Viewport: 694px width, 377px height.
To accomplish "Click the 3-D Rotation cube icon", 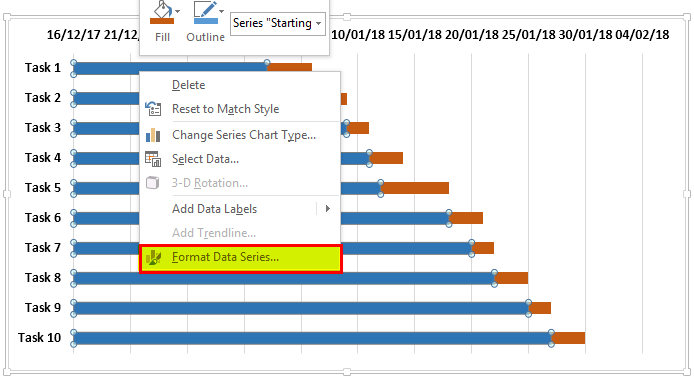I will (x=153, y=183).
